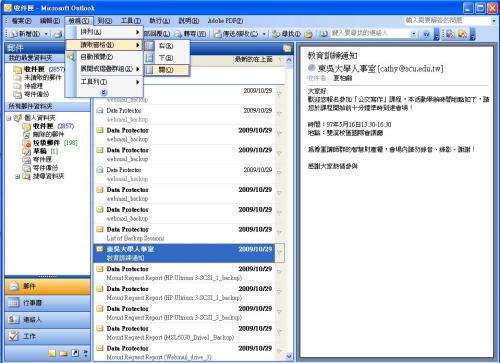Open the 工具 (Tools) menu
Viewport: 500px width, 363px height.
(131, 21)
